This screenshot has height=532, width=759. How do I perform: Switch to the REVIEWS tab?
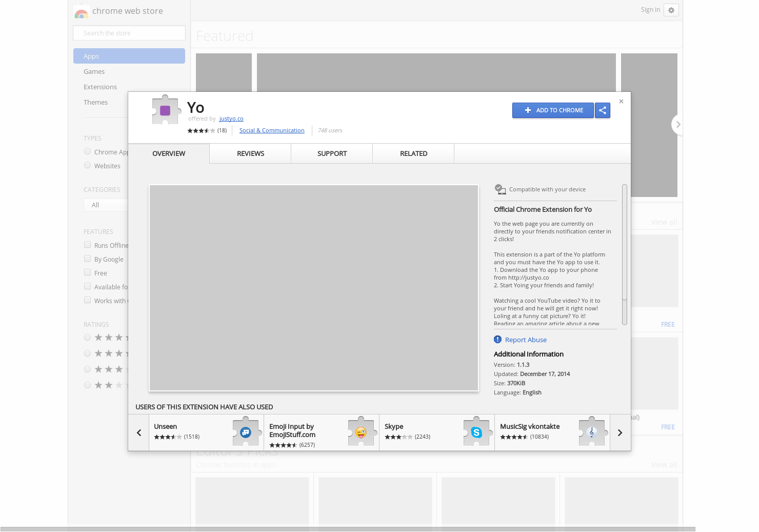click(x=250, y=153)
